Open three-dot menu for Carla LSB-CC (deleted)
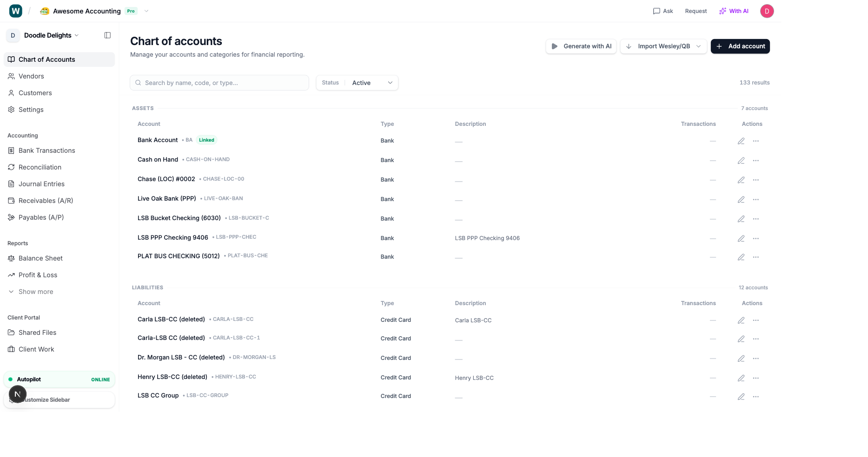Screen dimensions: 868x457 pyautogui.click(x=756, y=320)
